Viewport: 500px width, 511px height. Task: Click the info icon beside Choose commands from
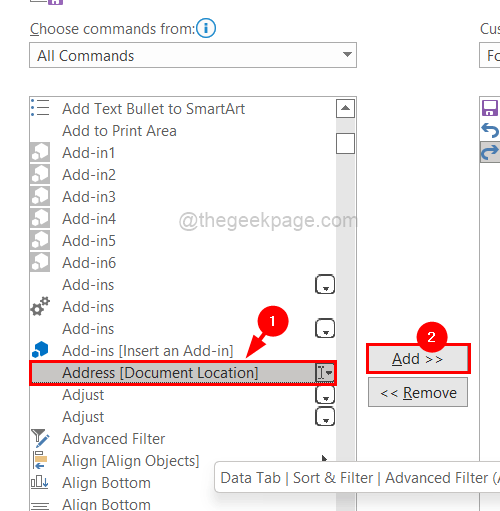point(206,28)
